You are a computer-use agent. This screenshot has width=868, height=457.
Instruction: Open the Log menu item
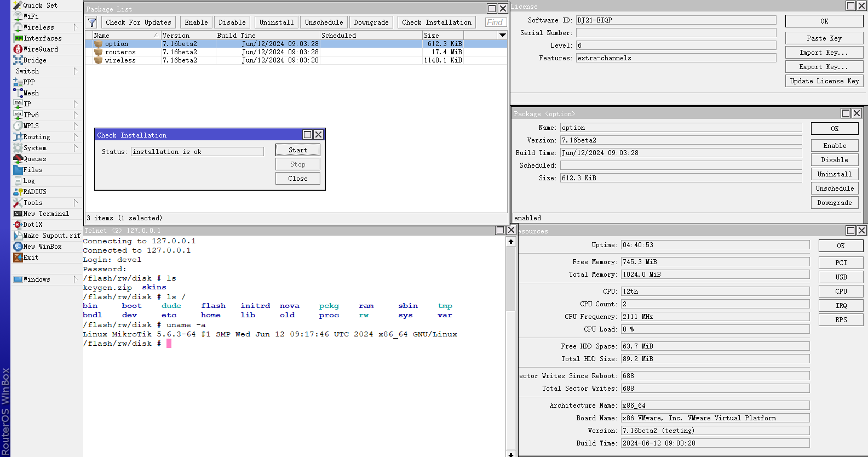[x=28, y=181]
